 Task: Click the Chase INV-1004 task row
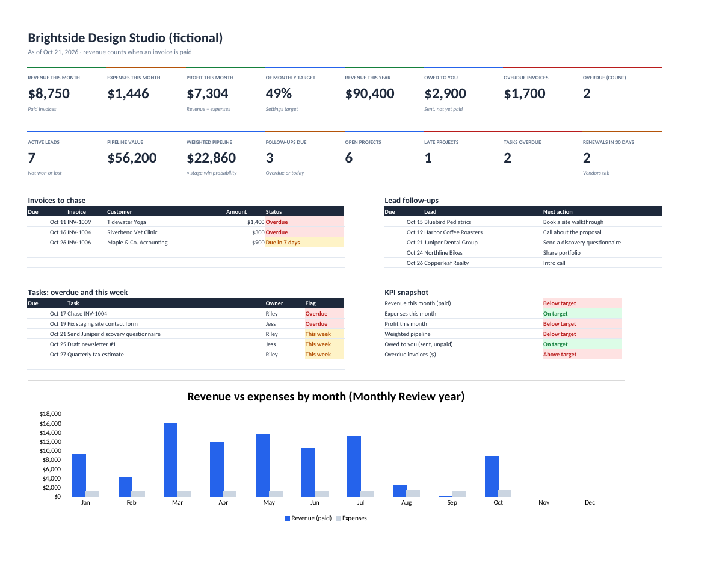click(x=186, y=314)
